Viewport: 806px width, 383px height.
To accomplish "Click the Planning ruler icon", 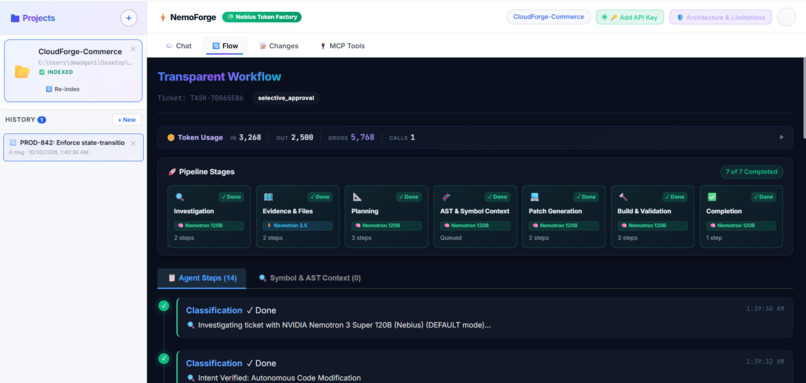I will pyautogui.click(x=357, y=197).
